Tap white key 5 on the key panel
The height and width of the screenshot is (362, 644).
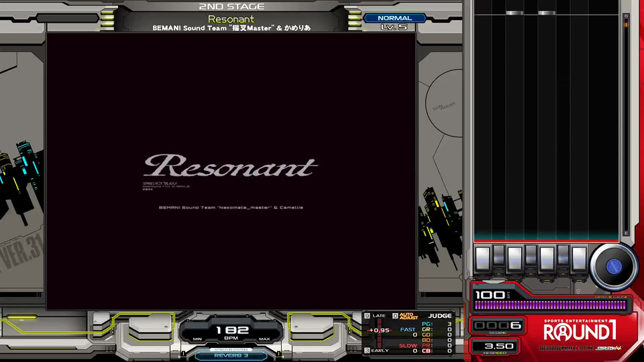coord(547,259)
